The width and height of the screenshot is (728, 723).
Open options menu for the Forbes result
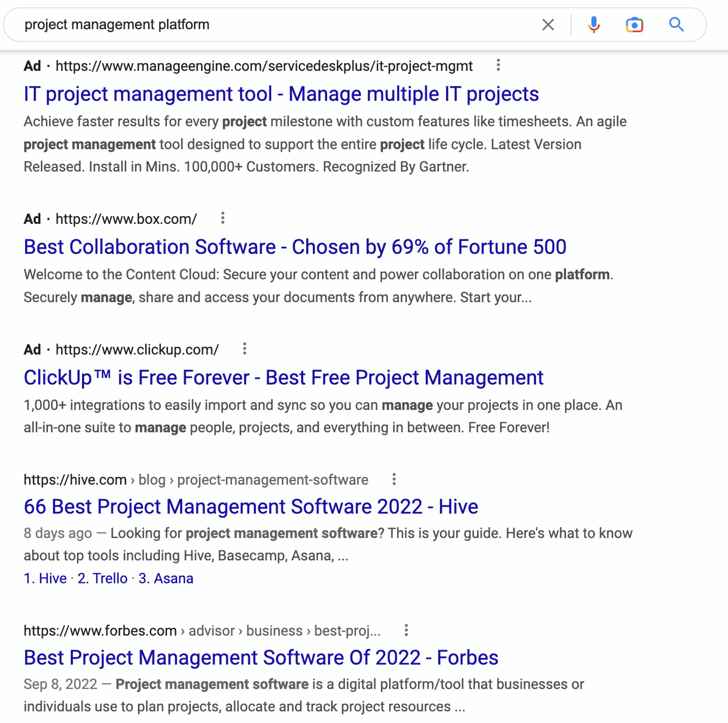[406, 630]
